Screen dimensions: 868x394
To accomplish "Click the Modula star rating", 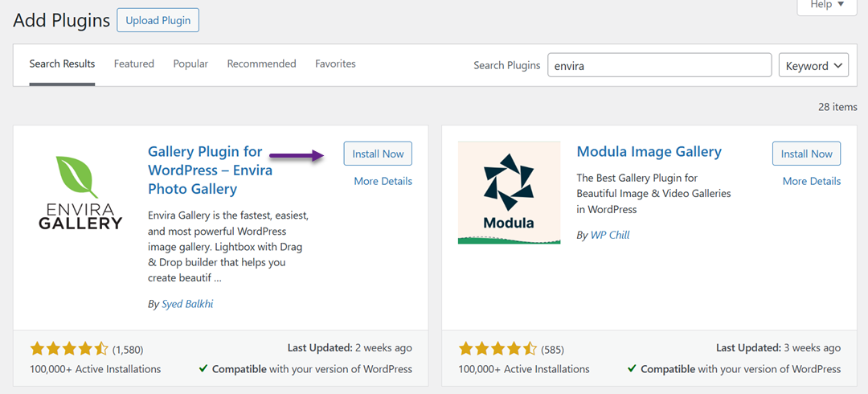I will pyautogui.click(x=497, y=348).
